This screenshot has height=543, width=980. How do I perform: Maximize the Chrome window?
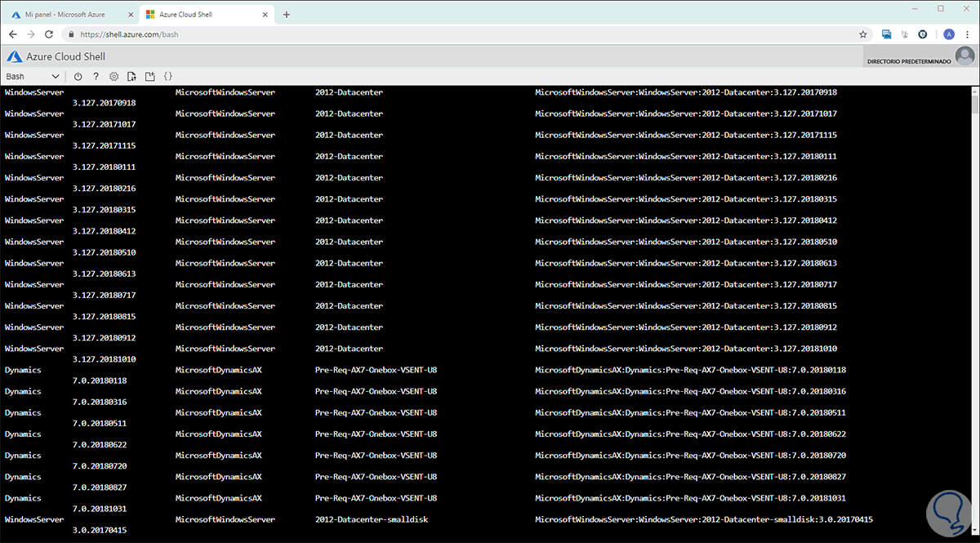(941, 9)
